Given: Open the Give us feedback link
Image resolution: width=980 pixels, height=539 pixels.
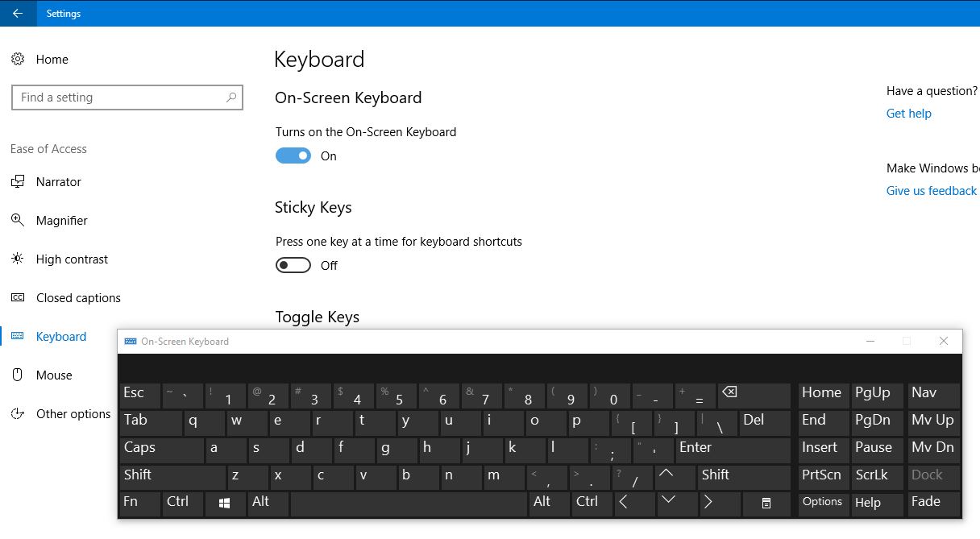Looking at the screenshot, I should point(932,191).
